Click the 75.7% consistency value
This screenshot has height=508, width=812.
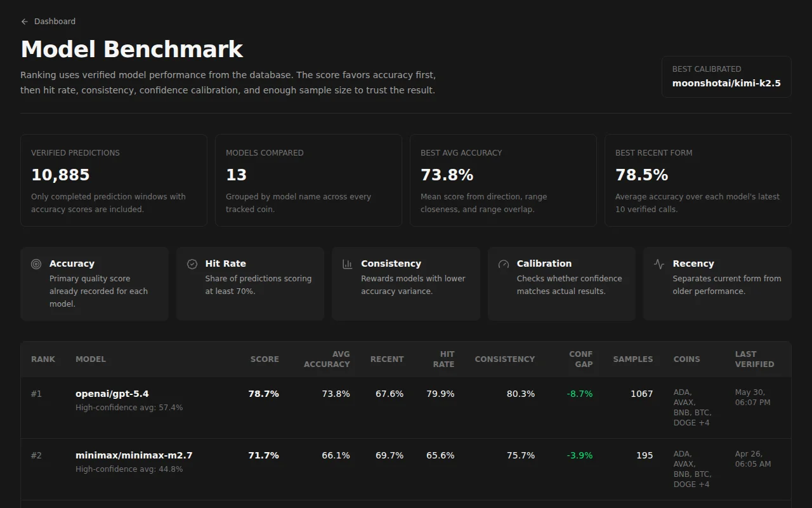pyautogui.click(x=521, y=455)
